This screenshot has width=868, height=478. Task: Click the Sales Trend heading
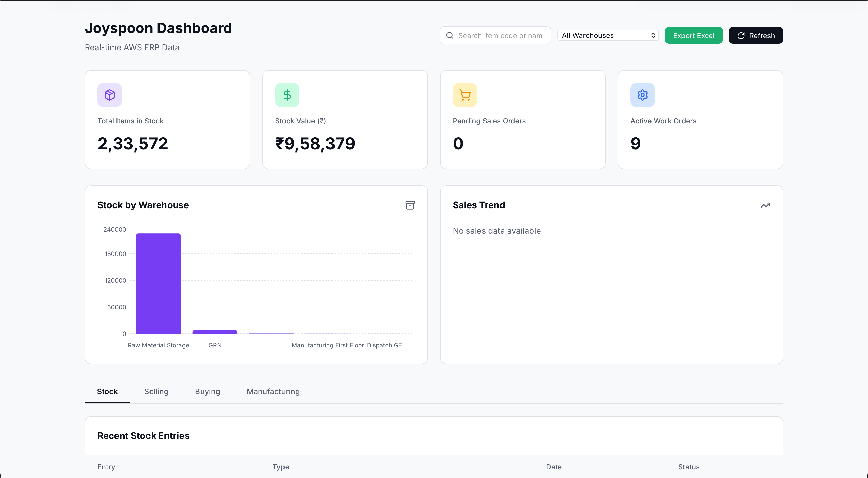coord(479,205)
